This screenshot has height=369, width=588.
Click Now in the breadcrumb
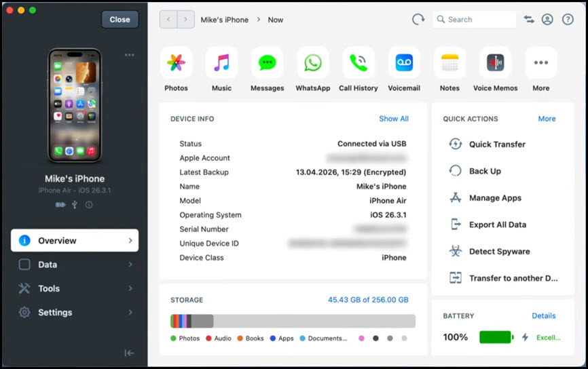pos(275,20)
